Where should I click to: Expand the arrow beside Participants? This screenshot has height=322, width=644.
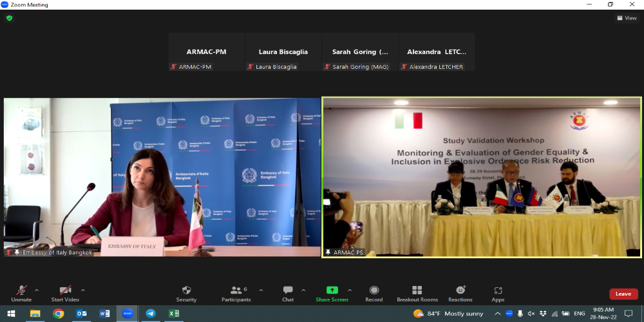pos(261,290)
